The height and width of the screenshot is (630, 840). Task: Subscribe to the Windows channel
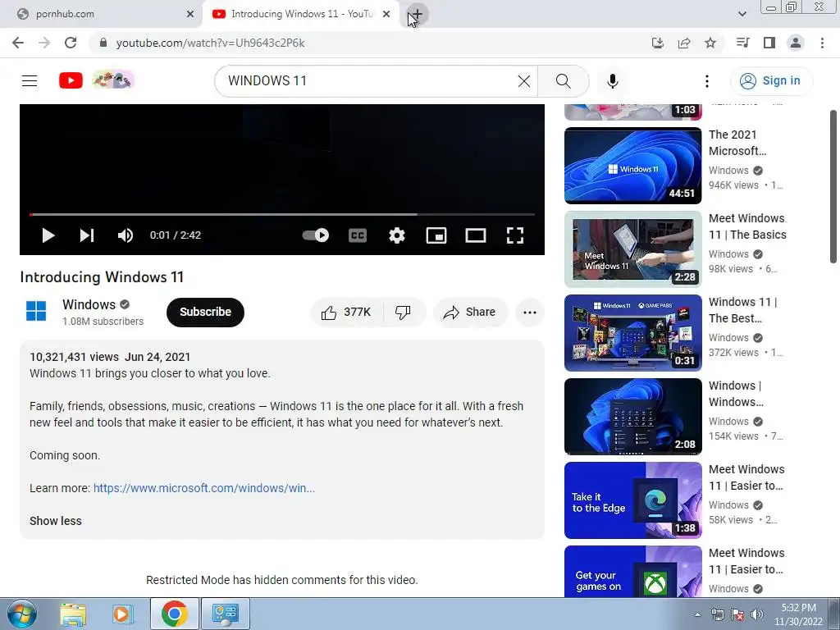coord(205,313)
